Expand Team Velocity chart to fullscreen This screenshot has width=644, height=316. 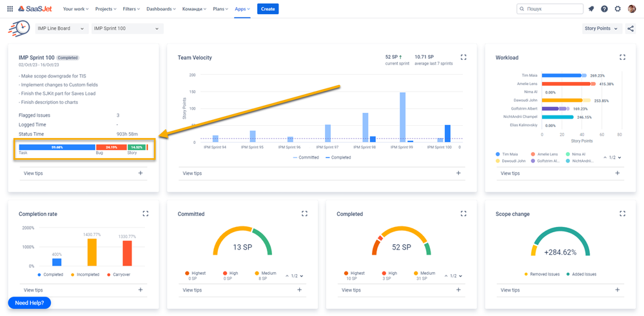(463, 57)
